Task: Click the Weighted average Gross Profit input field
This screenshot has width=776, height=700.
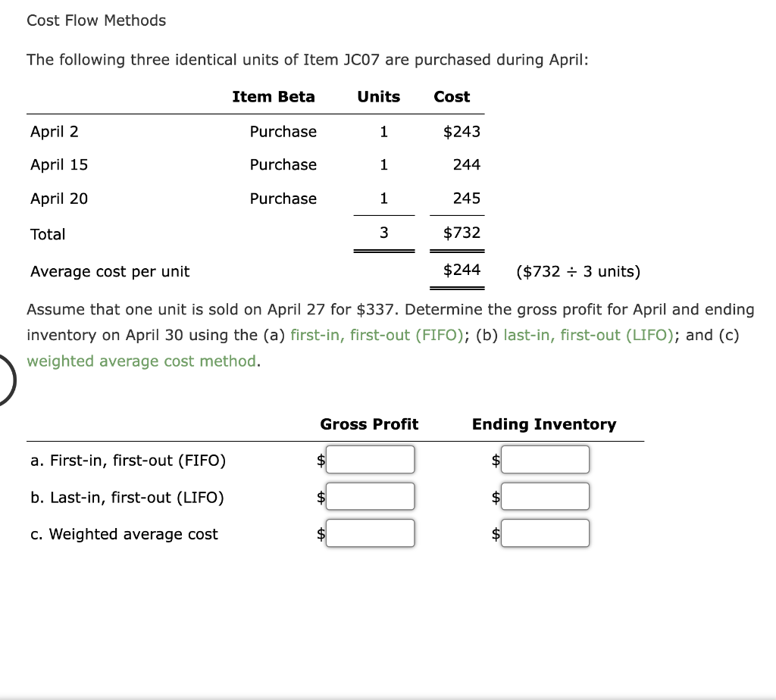Action: coord(371,533)
